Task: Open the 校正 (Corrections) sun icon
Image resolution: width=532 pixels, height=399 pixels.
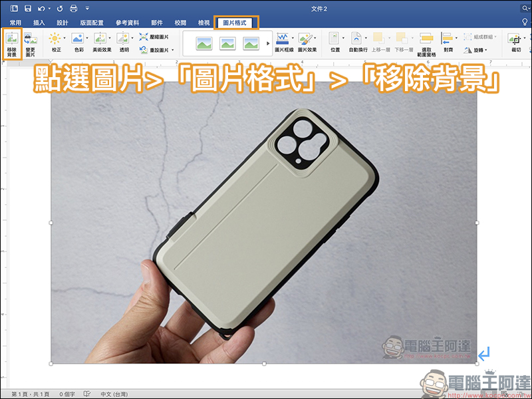Action: [55, 39]
